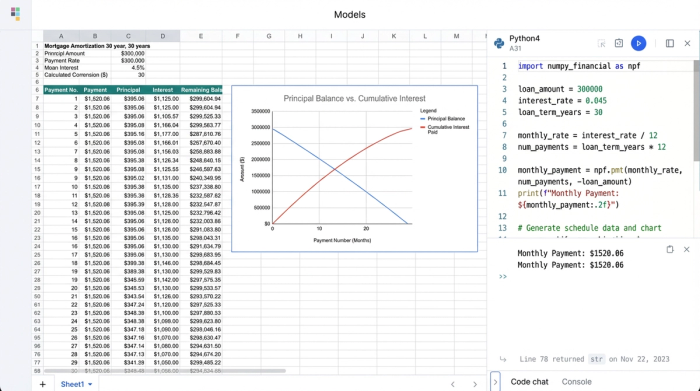Add a new sheet with plus button

[42, 384]
